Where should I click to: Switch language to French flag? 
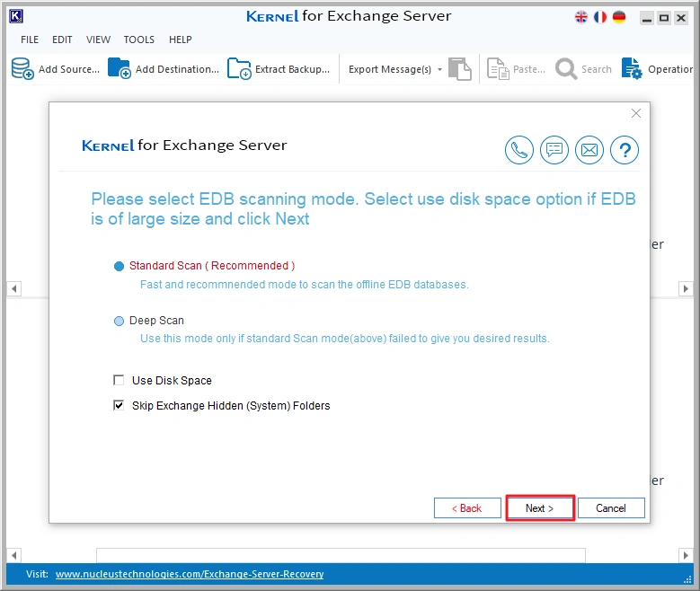pos(600,17)
